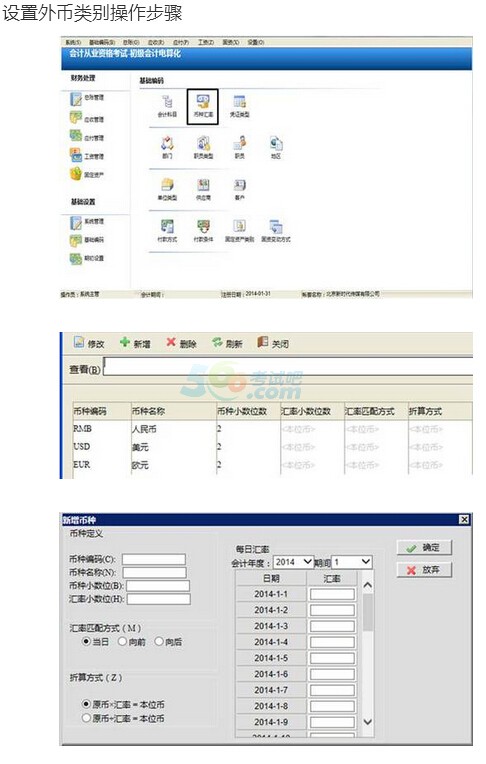The height and width of the screenshot is (764, 486).
Task: Click the rate list scroll-down arrow
Action: [368, 722]
